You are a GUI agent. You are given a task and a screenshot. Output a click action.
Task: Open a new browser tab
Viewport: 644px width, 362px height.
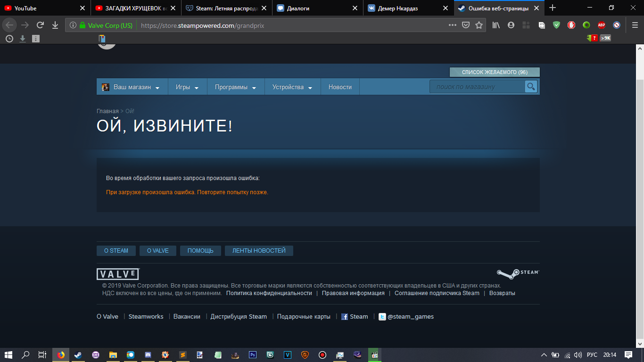(x=553, y=8)
